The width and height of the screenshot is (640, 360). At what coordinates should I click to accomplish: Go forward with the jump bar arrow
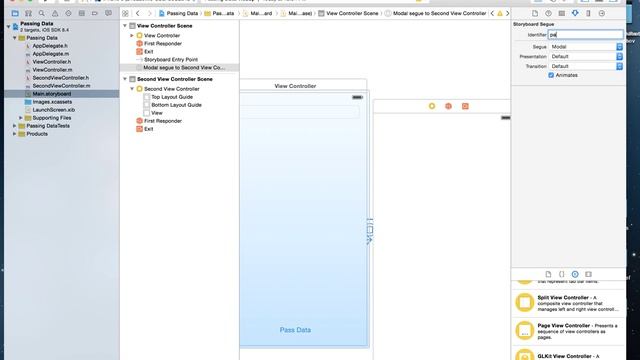click(149, 13)
